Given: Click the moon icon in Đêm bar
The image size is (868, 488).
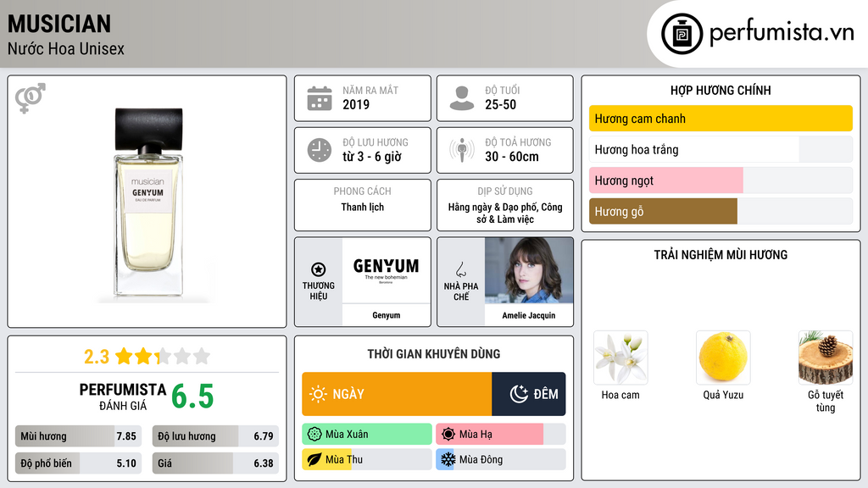Looking at the screenshot, I should [x=519, y=394].
